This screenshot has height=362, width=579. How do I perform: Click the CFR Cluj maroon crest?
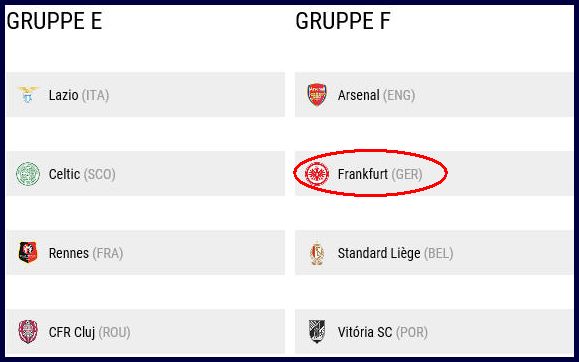click(28, 332)
